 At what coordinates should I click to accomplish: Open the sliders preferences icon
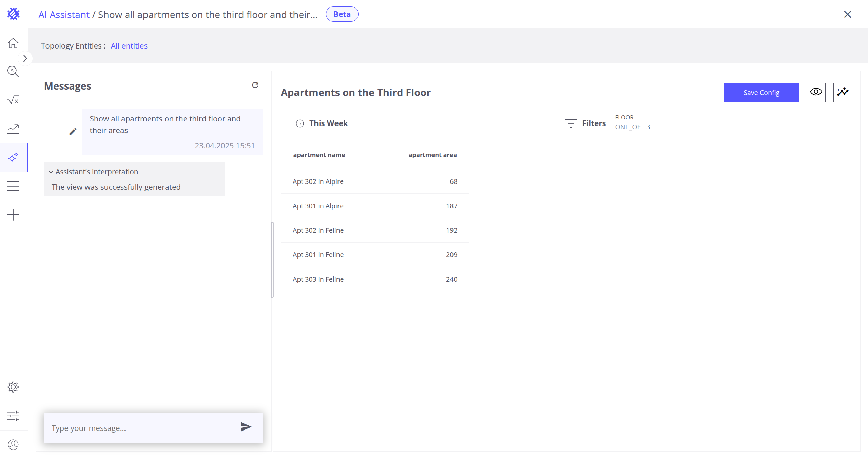(x=13, y=416)
